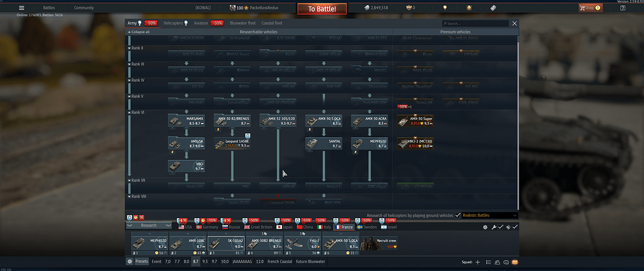Select the VBCI vehicle in tree
The height and width of the screenshot is (271, 644).
pyautogui.click(x=187, y=166)
